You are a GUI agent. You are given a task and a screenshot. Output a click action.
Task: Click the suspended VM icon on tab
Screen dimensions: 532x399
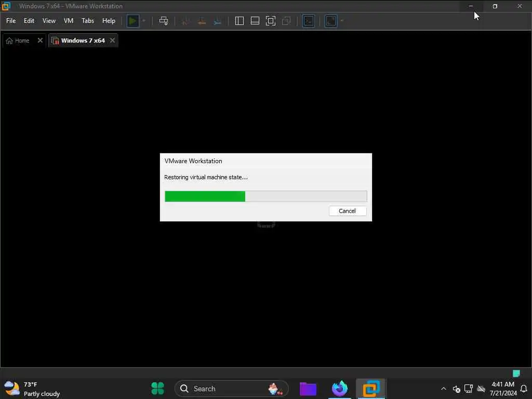pyautogui.click(x=55, y=41)
